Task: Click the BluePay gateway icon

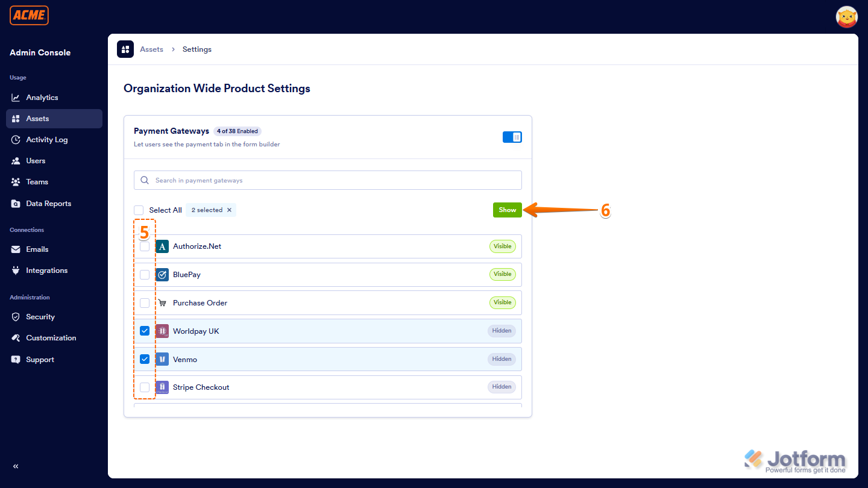Action: 162,274
